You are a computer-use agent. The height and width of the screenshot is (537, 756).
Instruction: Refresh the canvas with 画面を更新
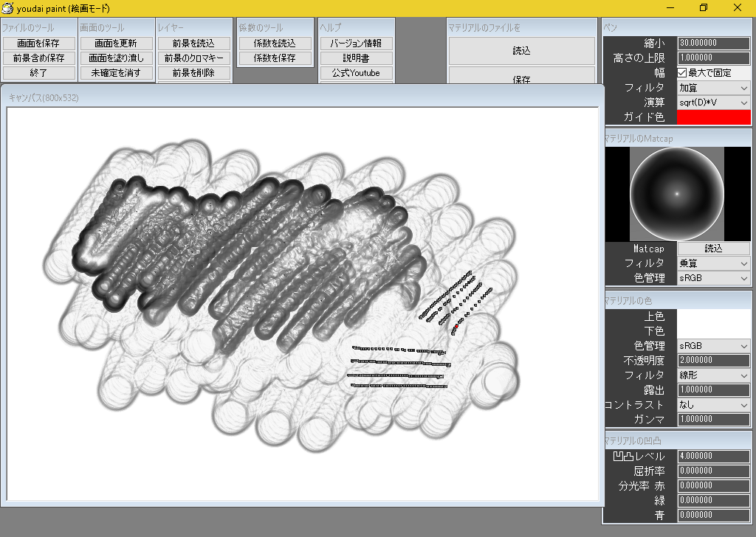[x=116, y=43]
